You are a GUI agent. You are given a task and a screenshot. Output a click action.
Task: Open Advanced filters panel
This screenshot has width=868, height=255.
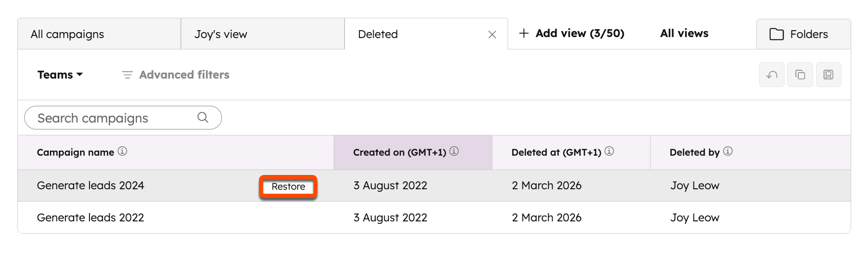point(176,75)
